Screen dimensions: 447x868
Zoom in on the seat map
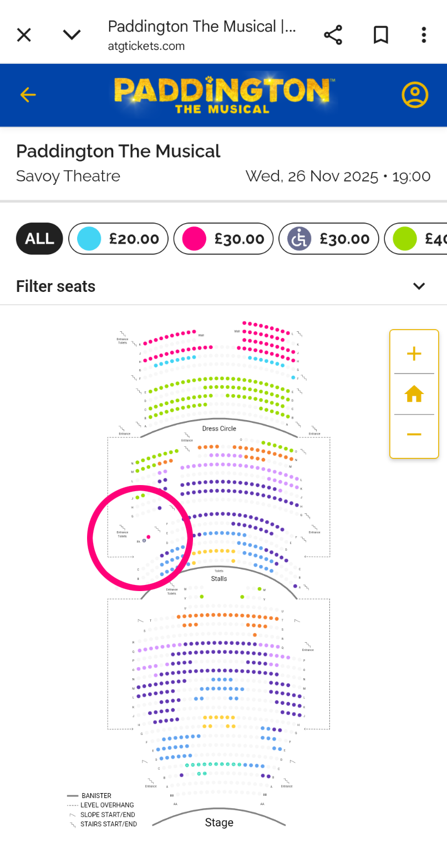[414, 354]
